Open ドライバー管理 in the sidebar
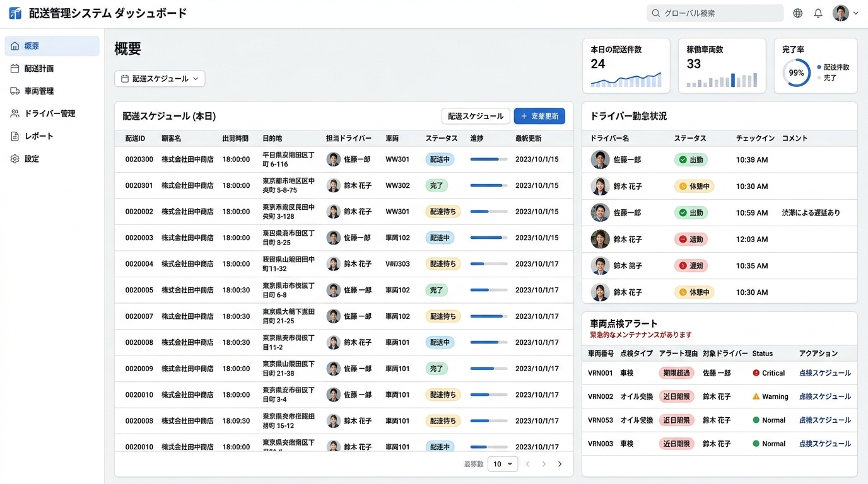The image size is (868, 484). click(52, 113)
